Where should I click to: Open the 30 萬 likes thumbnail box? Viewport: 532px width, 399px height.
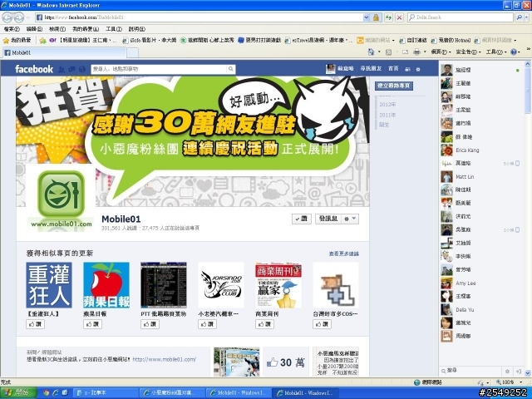coord(286,362)
